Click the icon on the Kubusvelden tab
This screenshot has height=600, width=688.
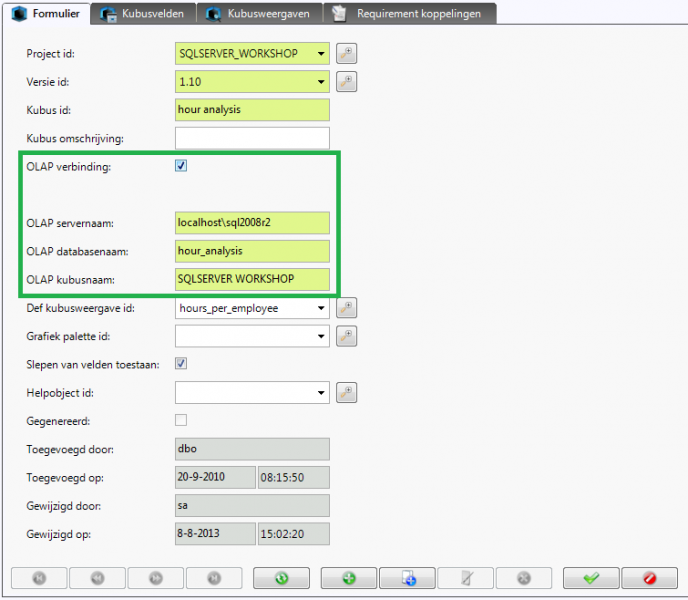coord(108,14)
